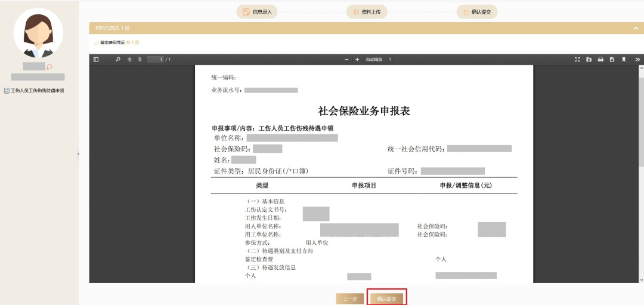Select the 资料上传 step tab
Image resolution: width=644 pixels, height=305 pixels.
point(367,12)
